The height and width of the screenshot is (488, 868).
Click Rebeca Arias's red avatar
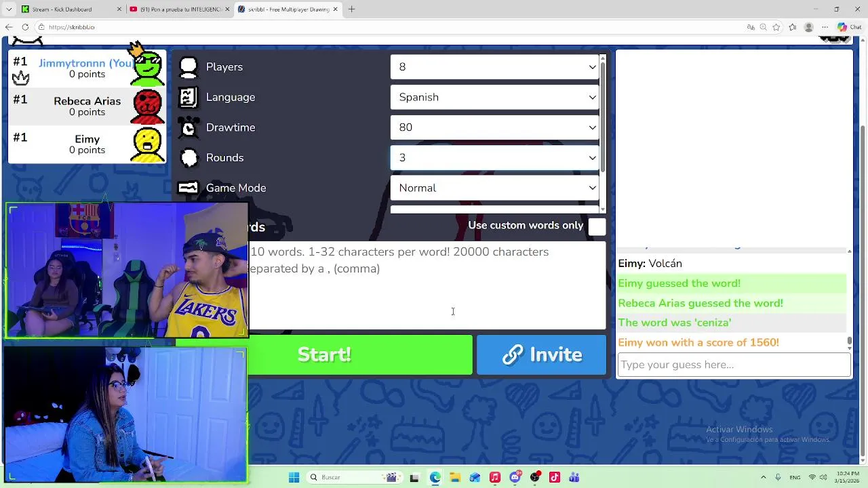click(147, 106)
